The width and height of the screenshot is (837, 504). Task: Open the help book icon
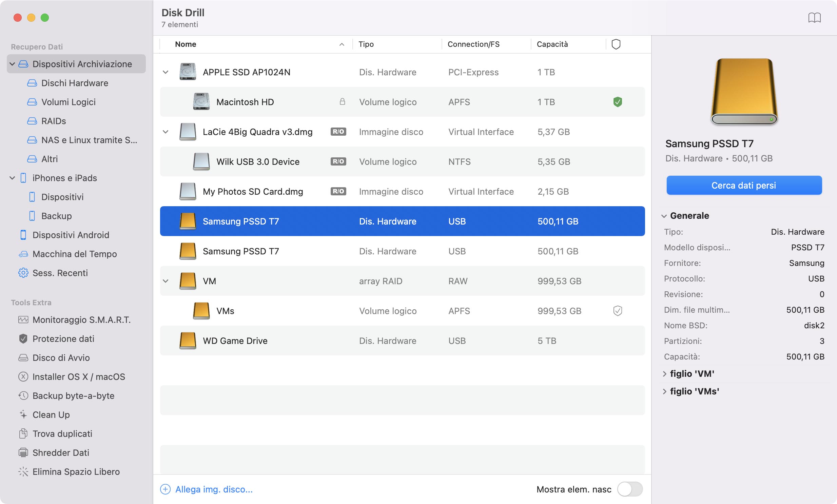point(814,17)
